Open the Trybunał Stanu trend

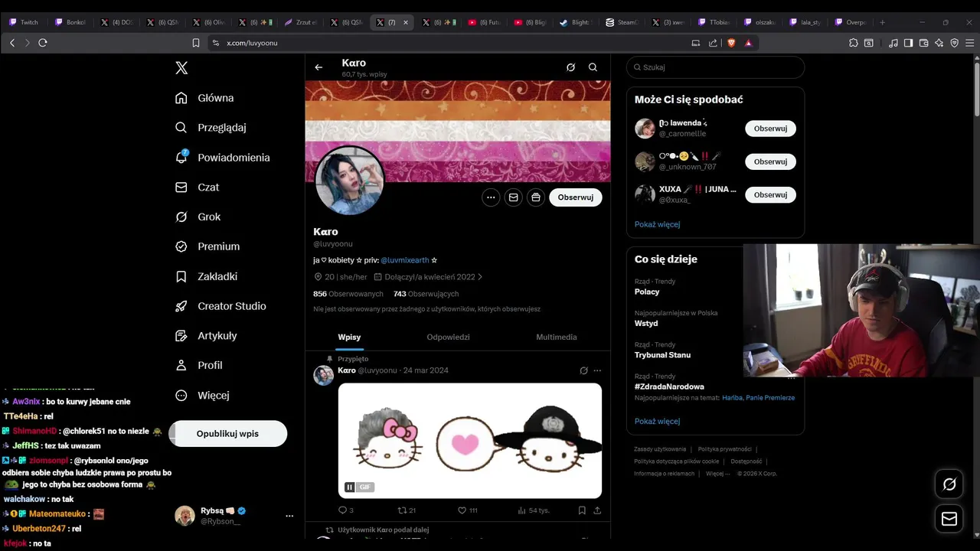coord(662,355)
